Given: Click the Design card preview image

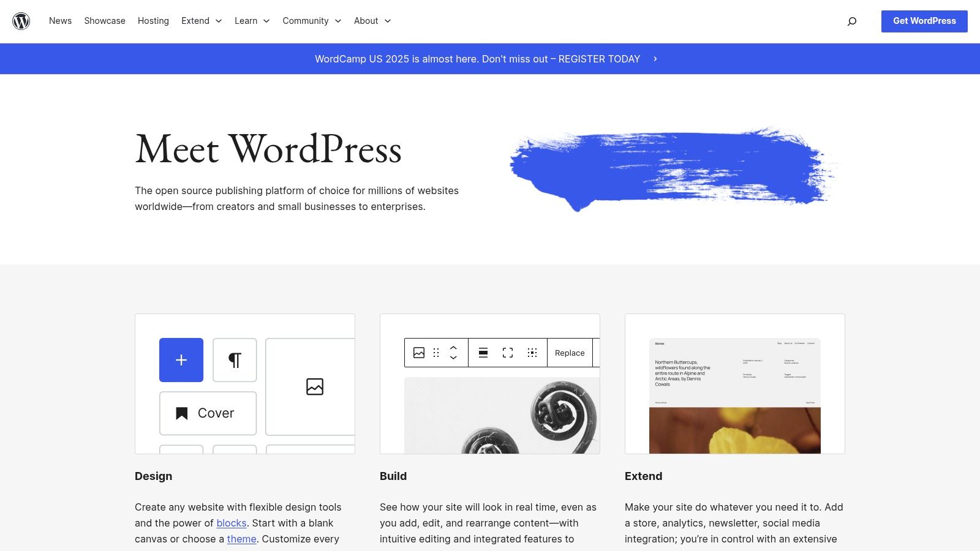Looking at the screenshot, I should tap(245, 384).
